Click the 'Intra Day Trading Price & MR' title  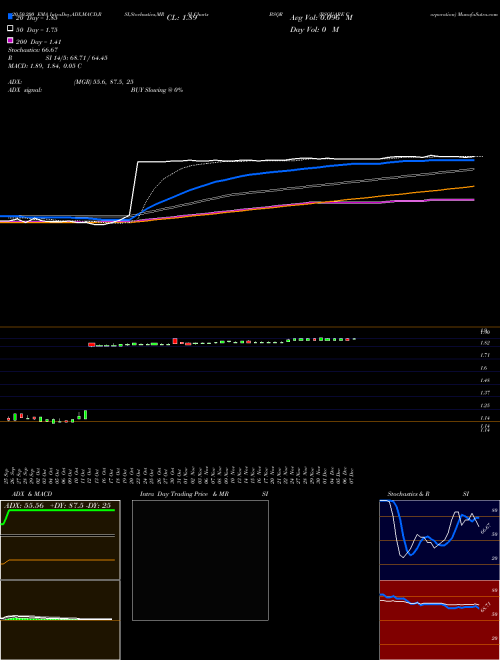[x=184, y=494]
